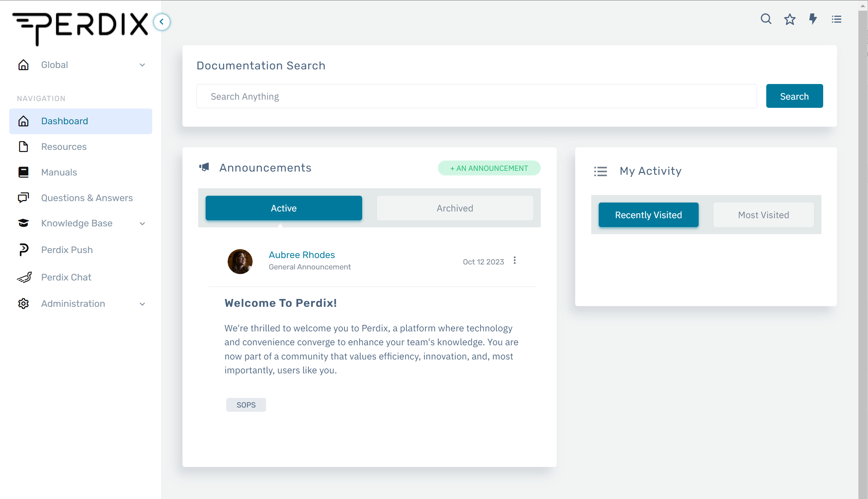Open Perdix Chat in navigation

pyautogui.click(x=81, y=277)
